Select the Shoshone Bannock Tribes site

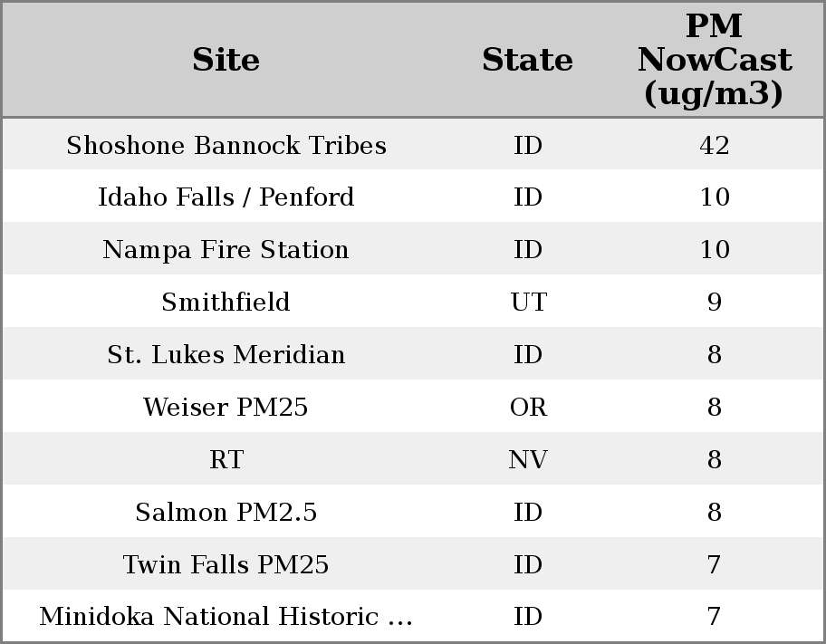226,146
